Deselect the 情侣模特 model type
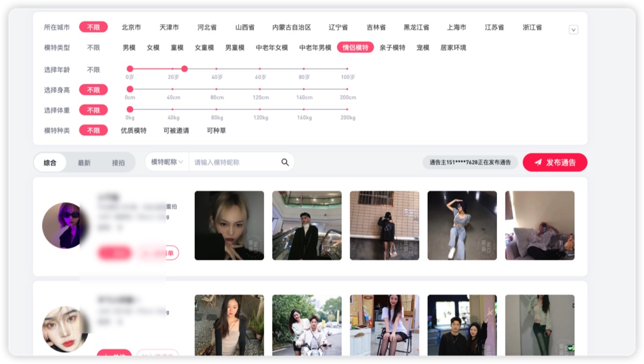Screen dimensions: 644x364 pos(356,47)
